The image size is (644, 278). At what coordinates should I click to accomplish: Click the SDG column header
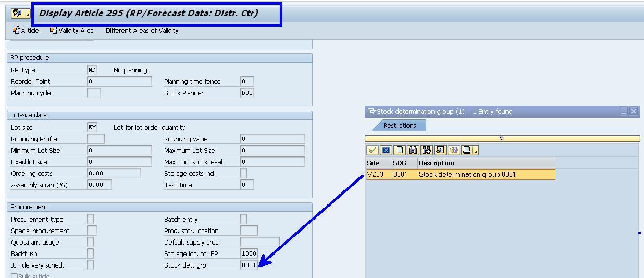click(404, 163)
